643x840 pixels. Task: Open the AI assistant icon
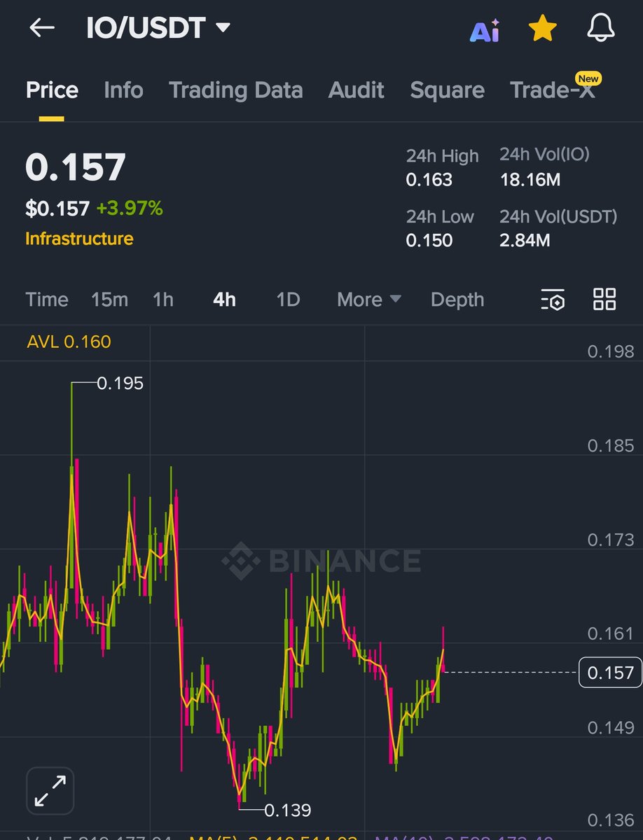(x=485, y=29)
